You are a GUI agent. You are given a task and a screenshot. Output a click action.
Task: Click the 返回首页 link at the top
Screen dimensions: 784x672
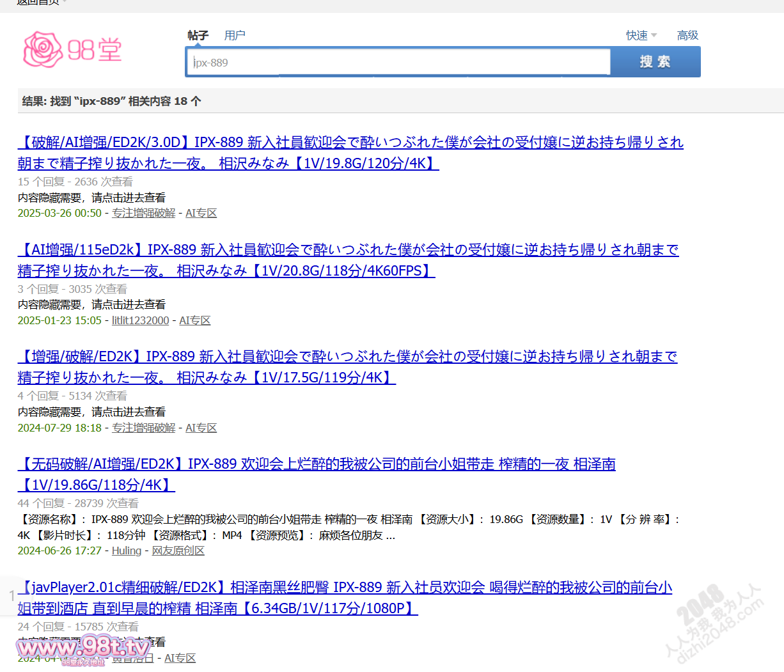[38, 3]
